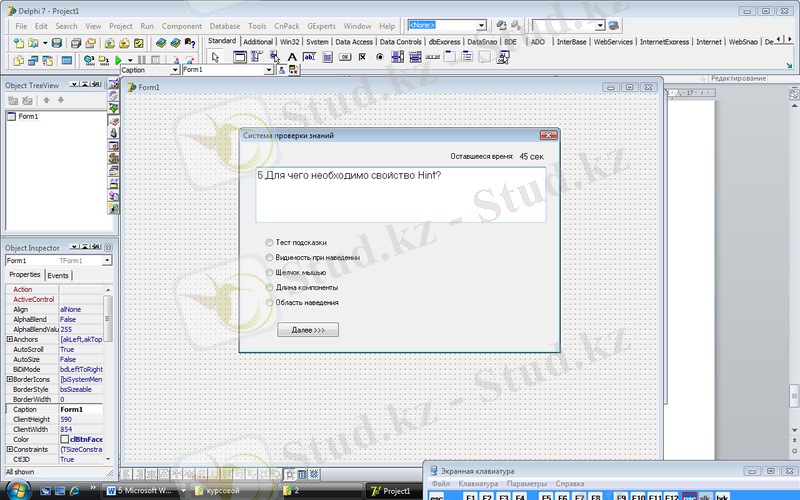The height and width of the screenshot is (500, 800).
Task: Click the New items toolbar icon
Action: tap(18, 43)
